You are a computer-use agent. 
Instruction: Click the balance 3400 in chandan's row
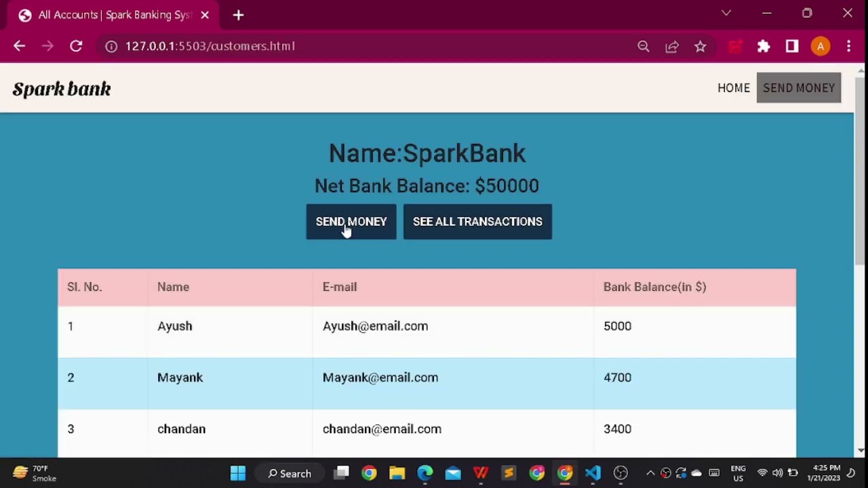[x=617, y=429]
